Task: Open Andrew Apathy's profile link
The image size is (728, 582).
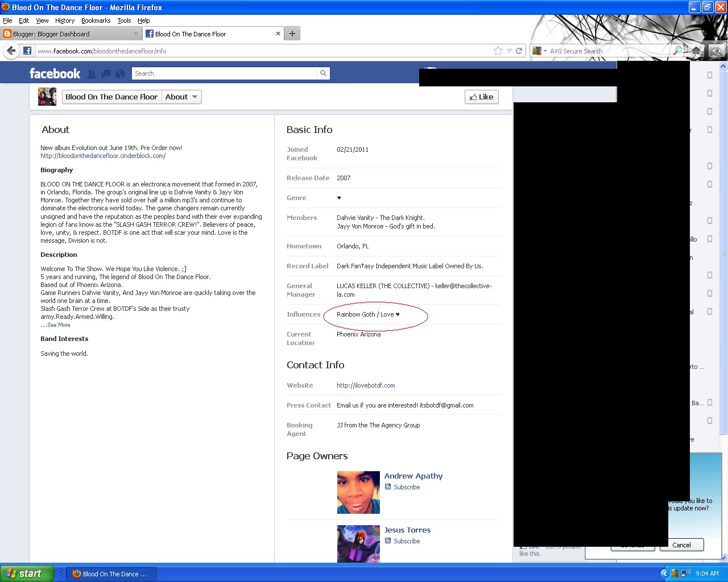Action: [x=413, y=476]
